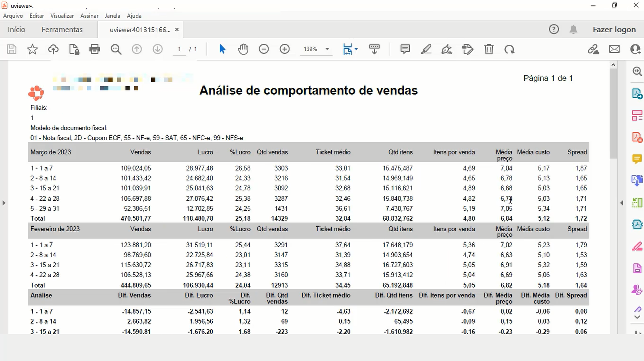The height and width of the screenshot is (361, 644).
Task: Zoom in with the plus icon
Action: pyautogui.click(x=285, y=49)
